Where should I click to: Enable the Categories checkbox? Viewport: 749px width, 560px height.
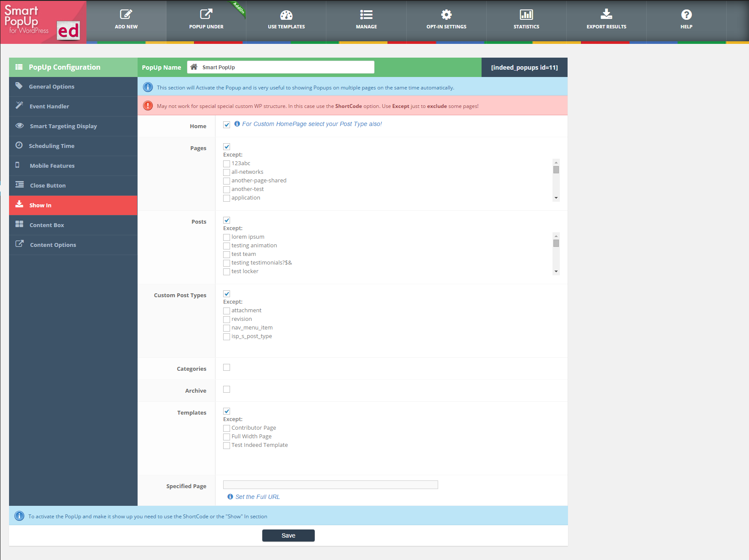pyautogui.click(x=227, y=367)
